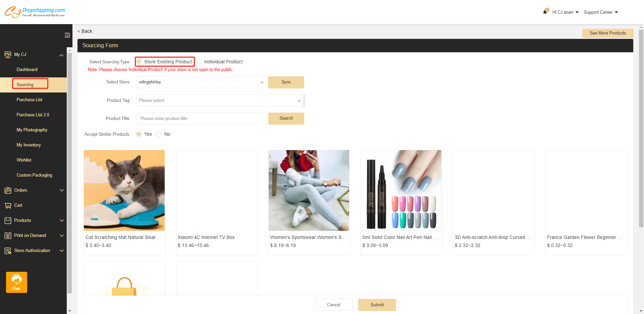The height and width of the screenshot is (314, 644).
Task: Open the Product Tag dropdown
Action: 220,101
